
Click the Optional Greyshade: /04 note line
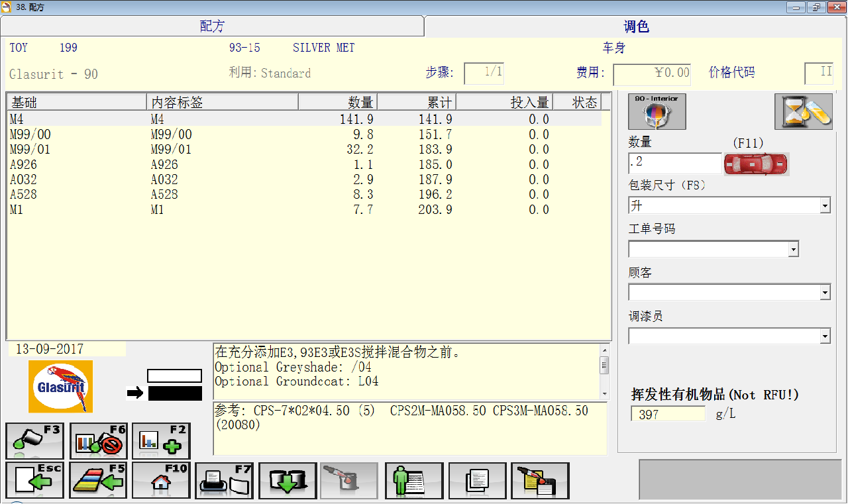[x=293, y=367]
